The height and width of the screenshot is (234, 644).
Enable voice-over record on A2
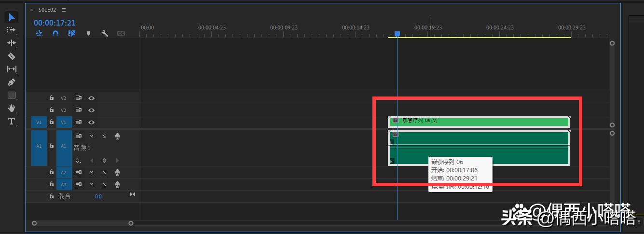click(x=117, y=172)
